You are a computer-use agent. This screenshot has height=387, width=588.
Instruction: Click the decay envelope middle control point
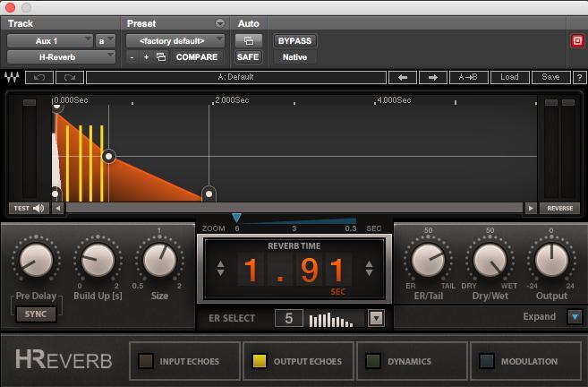click(x=109, y=156)
